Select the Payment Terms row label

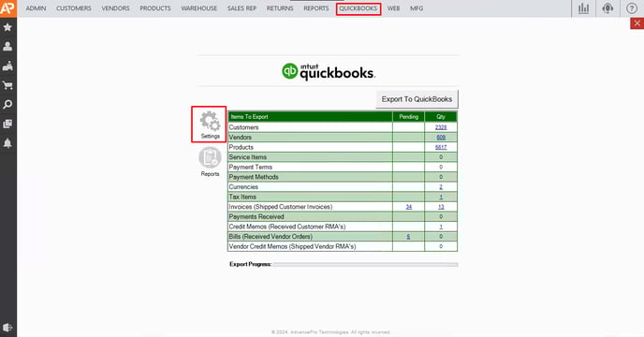251,167
